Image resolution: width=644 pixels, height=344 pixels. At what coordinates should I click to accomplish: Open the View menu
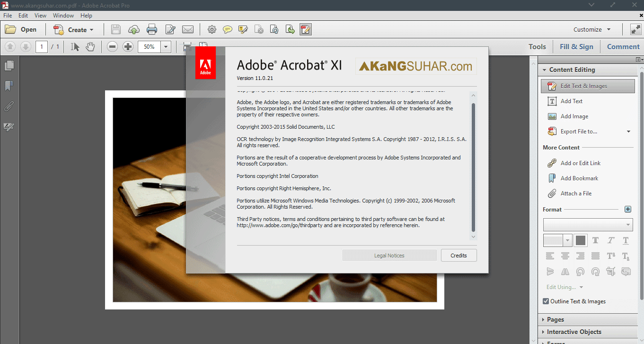(40, 16)
